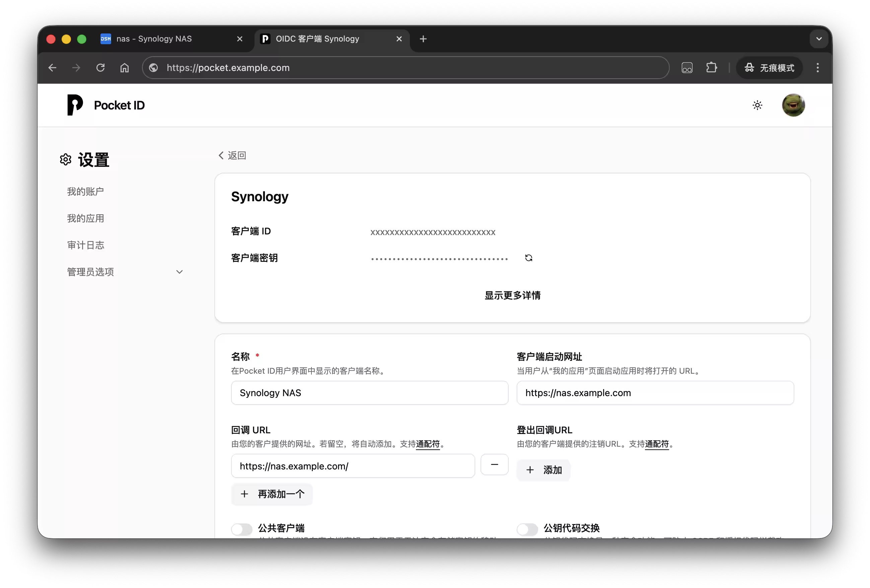Reload the current page
Screen dimensions: 870x588
(100, 68)
